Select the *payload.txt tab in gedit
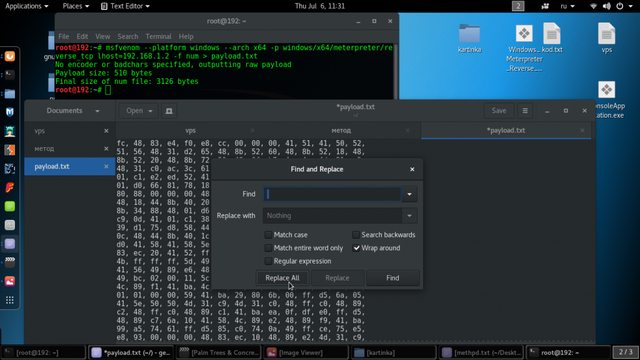Viewport: 640px width, 360px height. 506,131
